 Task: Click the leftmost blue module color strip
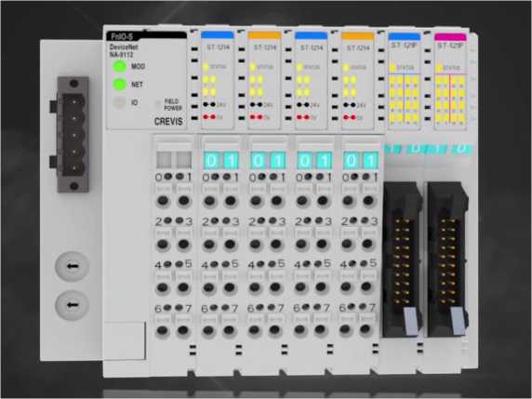218,35
